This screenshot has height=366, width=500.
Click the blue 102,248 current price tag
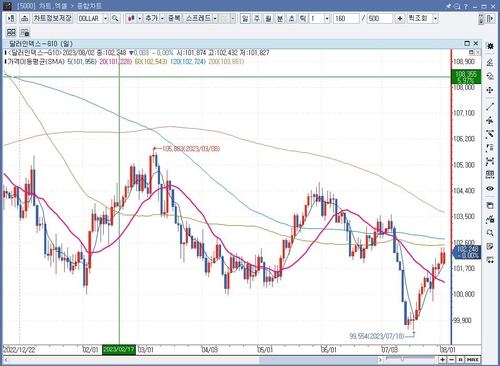[x=467, y=252]
